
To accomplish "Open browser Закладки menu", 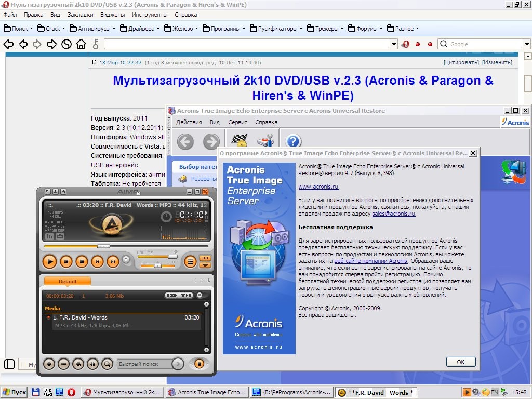I will tap(80, 15).
